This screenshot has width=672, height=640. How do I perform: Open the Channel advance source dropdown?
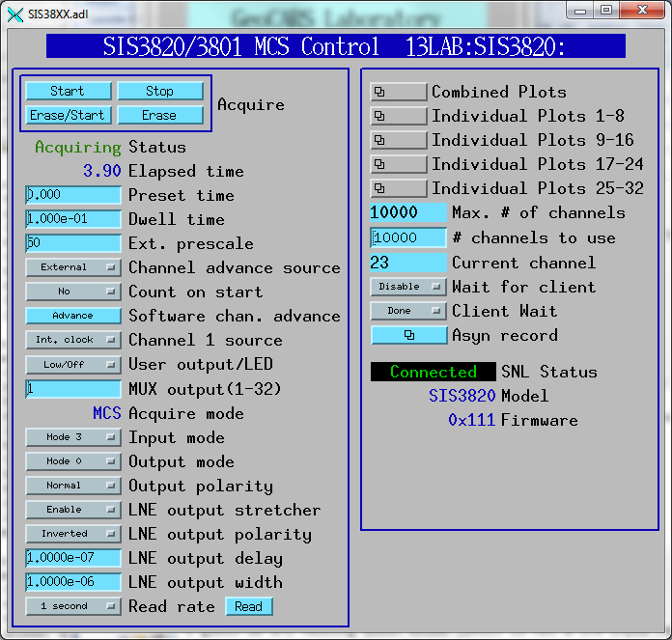72,267
